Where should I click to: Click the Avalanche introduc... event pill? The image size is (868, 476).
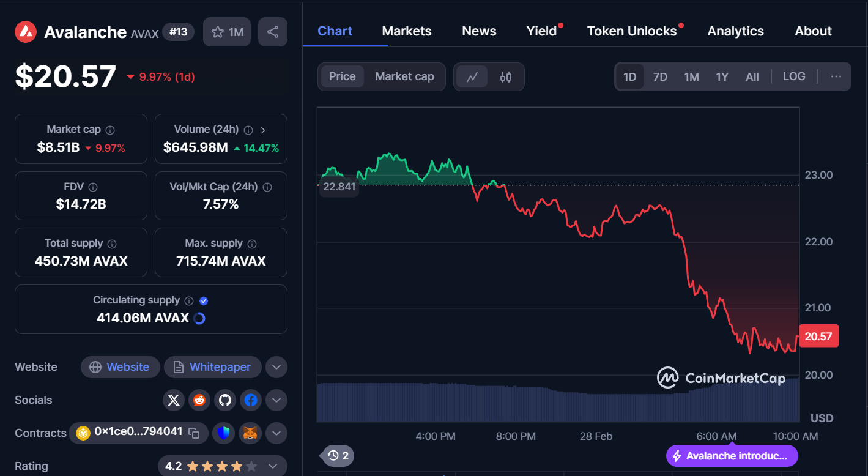coord(732,456)
